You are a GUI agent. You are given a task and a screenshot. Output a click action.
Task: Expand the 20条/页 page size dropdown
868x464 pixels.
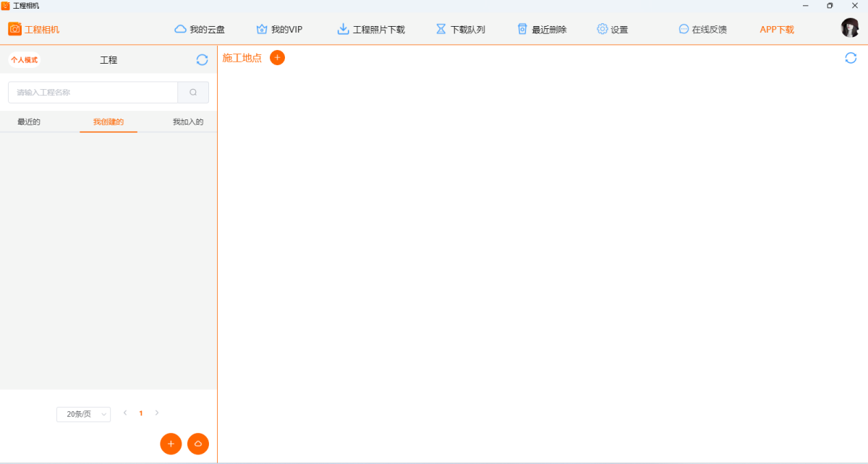pos(83,414)
